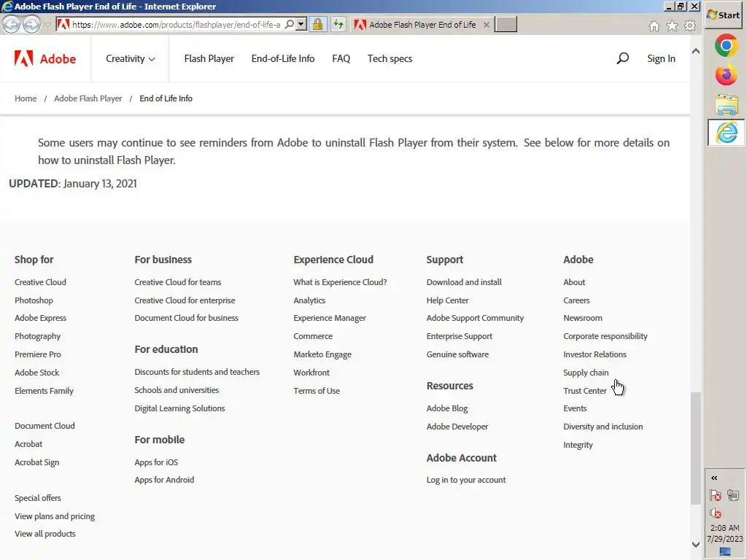This screenshot has width=747, height=560.
Task: Click the refresh page icon
Action: (338, 24)
